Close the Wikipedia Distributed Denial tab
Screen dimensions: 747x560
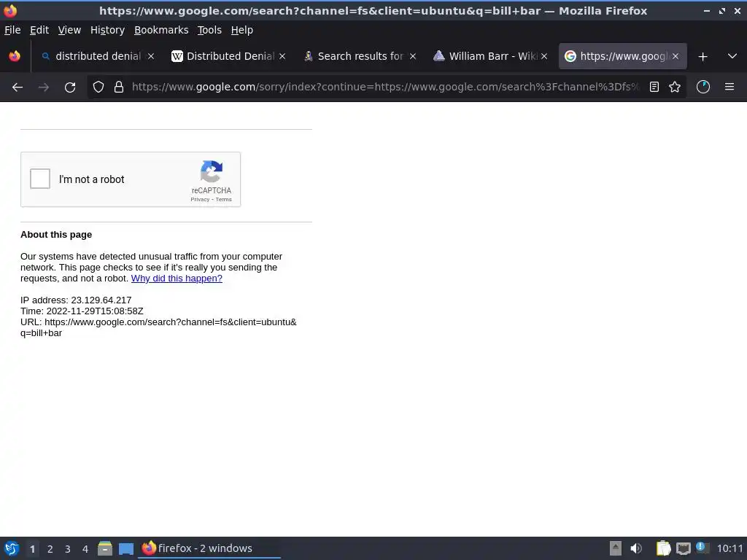[x=282, y=56]
